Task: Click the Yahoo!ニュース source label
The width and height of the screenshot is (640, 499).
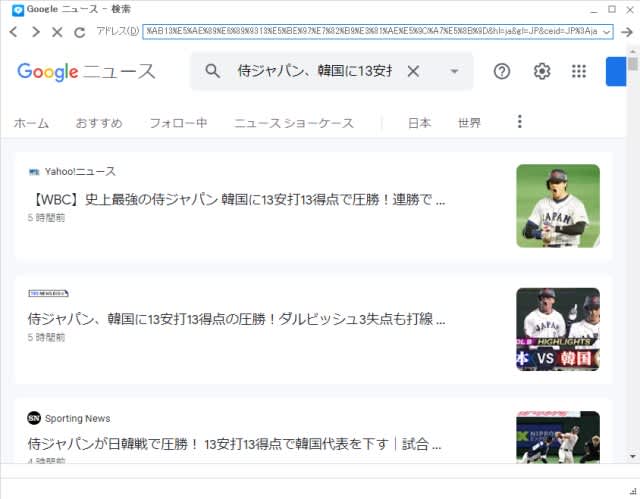Action: pos(80,171)
